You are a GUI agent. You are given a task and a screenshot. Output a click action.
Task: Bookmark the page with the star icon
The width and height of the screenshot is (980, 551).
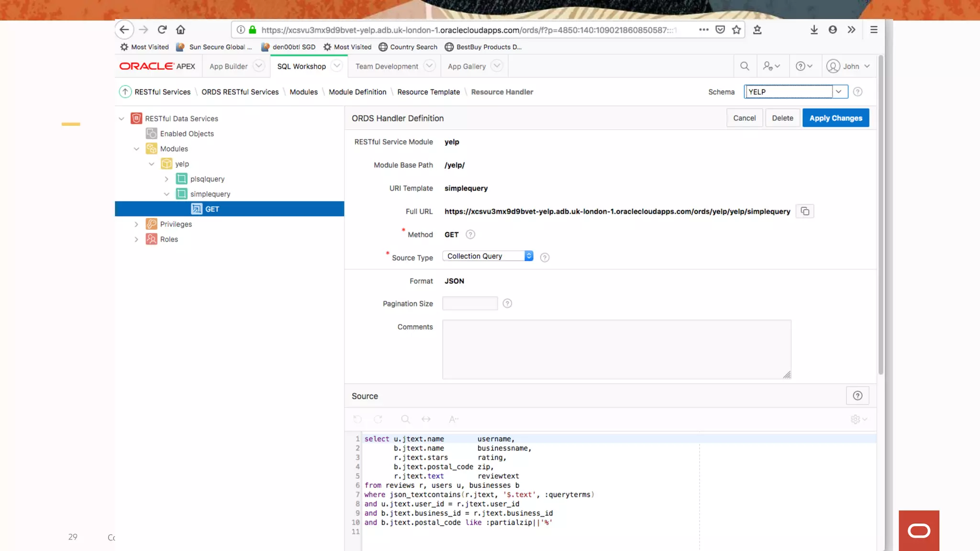click(x=736, y=30)
